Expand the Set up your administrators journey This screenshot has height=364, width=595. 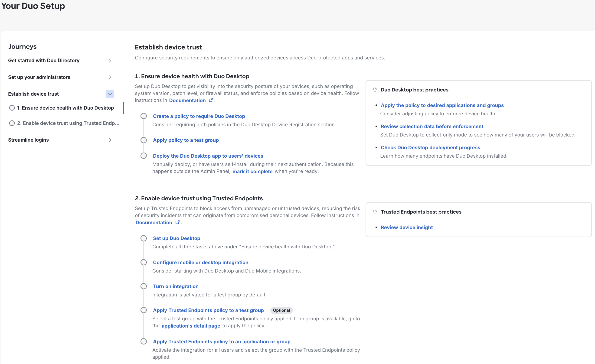pos(110,77)
